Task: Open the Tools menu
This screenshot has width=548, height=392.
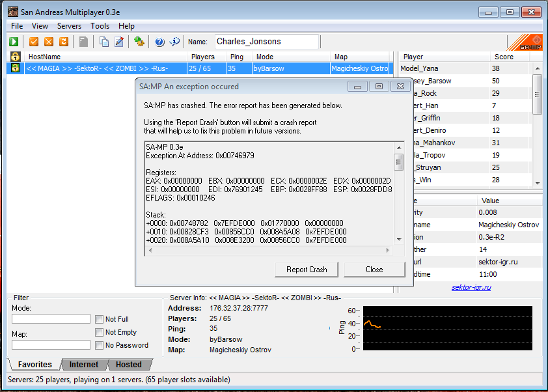Action: [x=100, y=26]
